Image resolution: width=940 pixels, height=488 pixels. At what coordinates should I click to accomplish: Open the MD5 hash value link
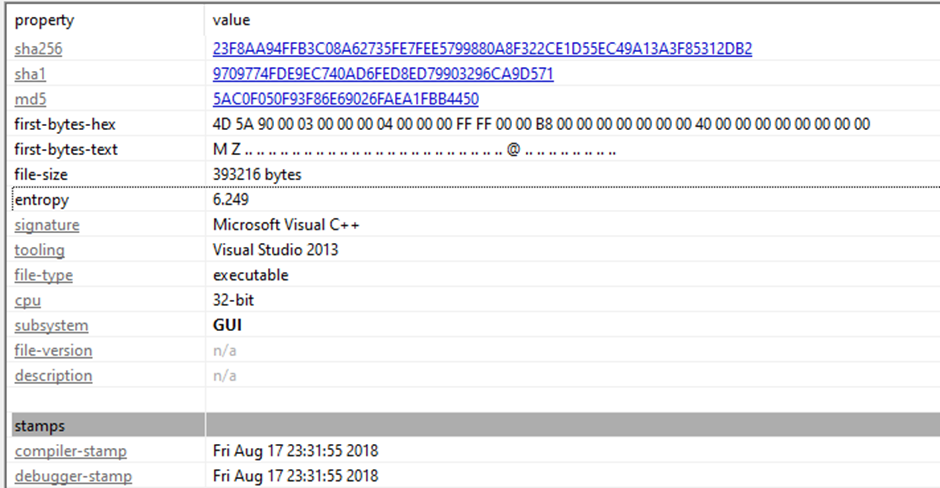coord(345,99)
